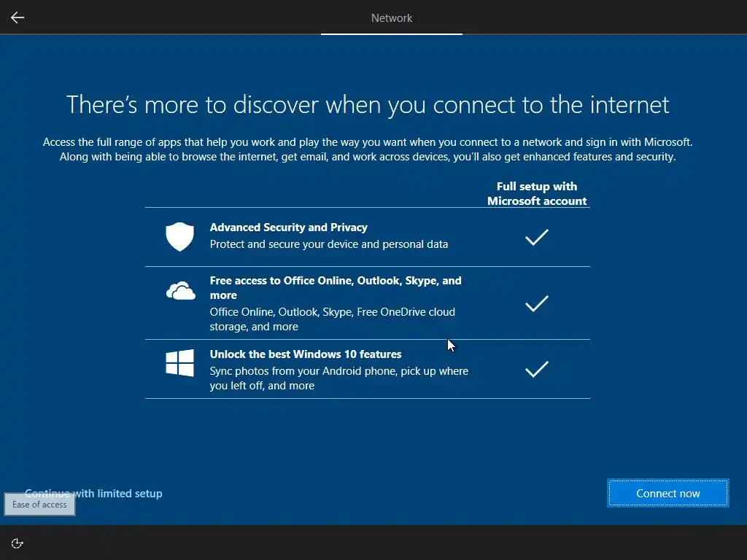The image size is (747, 560).
Task: Choose Continue with limited setup link
Action: [93, 494]
